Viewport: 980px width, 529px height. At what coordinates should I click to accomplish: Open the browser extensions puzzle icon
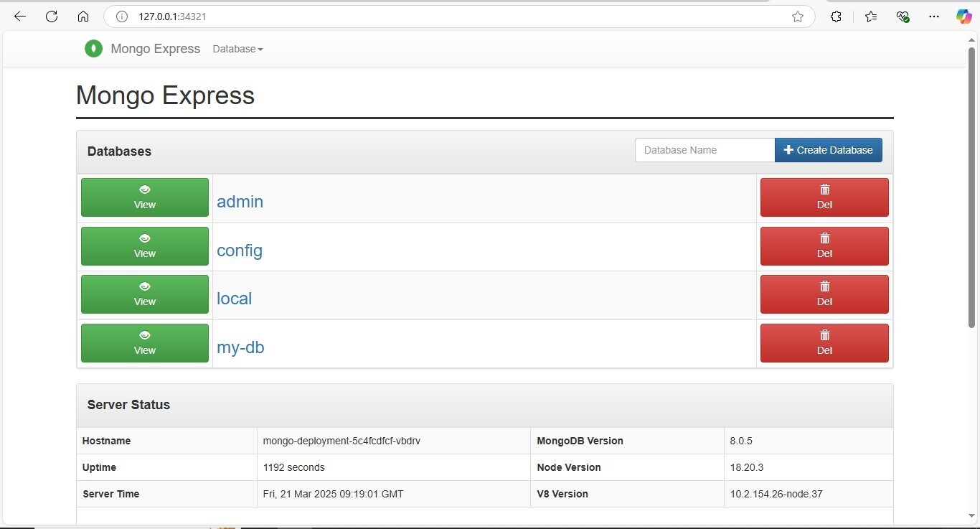(x=836, y=17)
